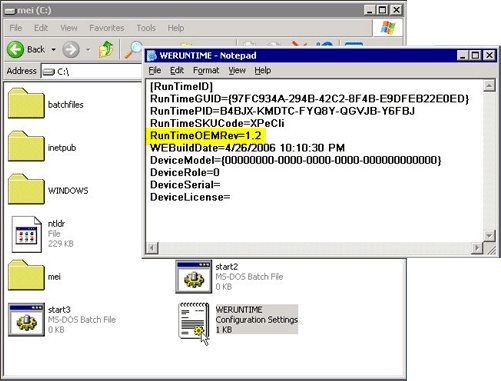Minimize the mei (C:) Explorer window
Image resolution: width=501 pixels, height=381 pixels.
pyautogui.click(x=369, y=10)
